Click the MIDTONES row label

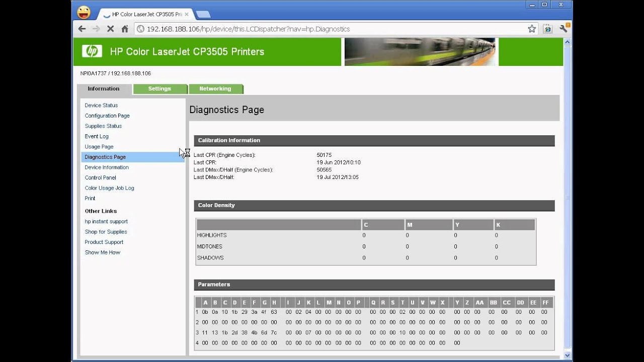[209, 246]
